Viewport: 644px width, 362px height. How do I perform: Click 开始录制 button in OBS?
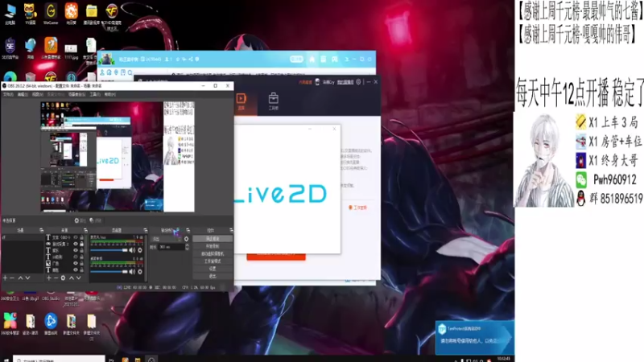(x=213, y=246)
